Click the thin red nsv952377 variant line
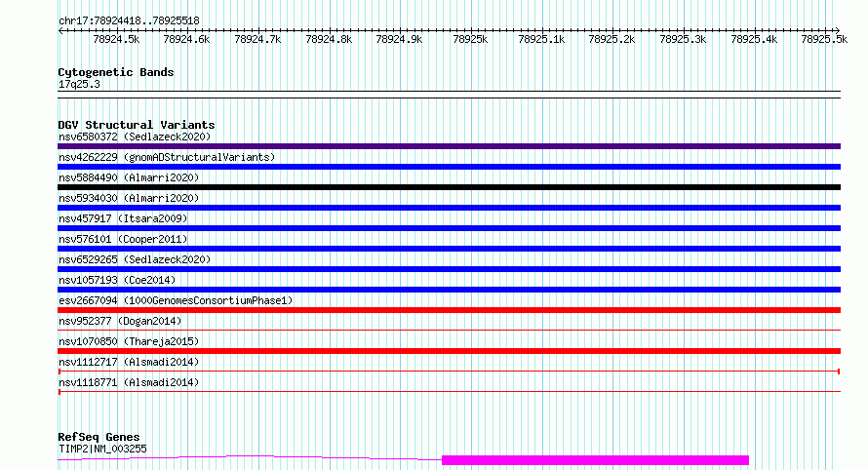This screenshot has height=470, width=868. (449, 331)
